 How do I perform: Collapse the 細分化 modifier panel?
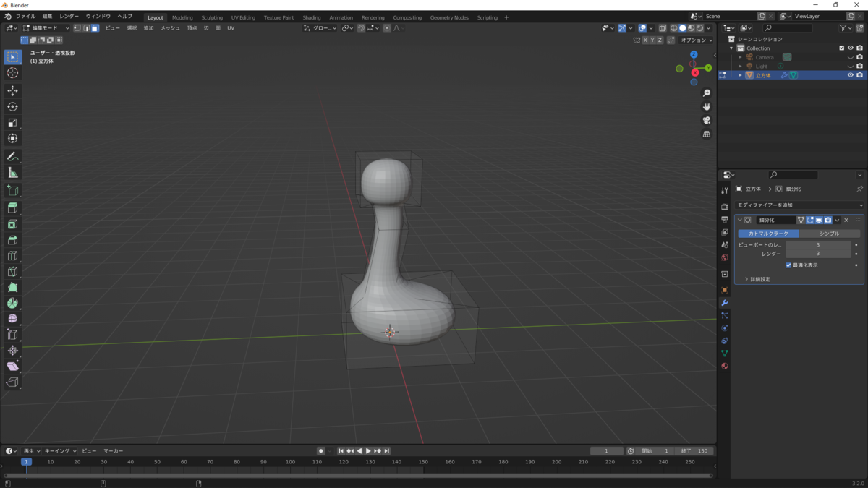739,220
